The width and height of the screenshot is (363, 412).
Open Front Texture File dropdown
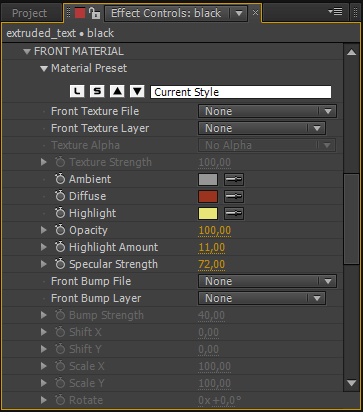[x=267, y=111]
